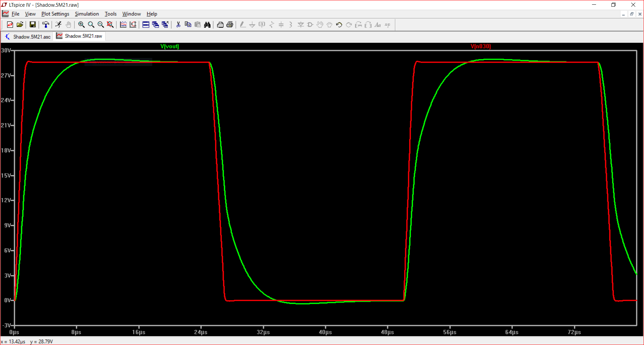Click the 0V vertical axis label

click(x=7, y=300)
